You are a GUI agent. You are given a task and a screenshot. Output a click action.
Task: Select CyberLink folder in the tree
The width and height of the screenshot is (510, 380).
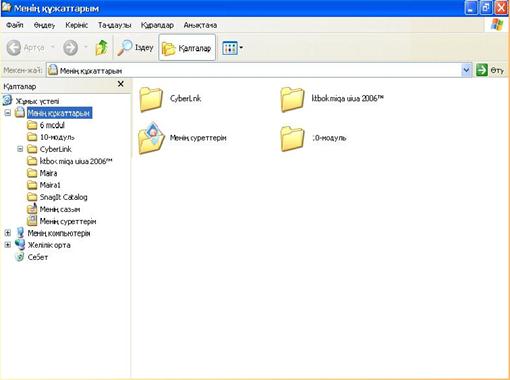(x=56, y=149)
